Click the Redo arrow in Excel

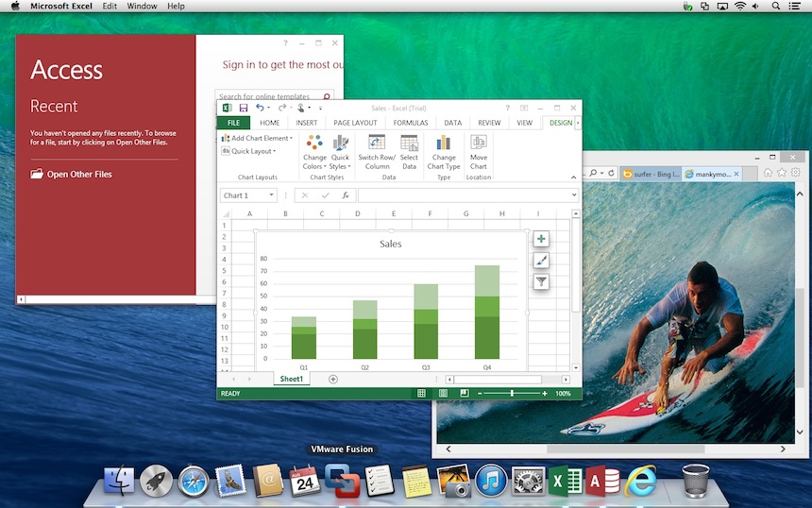(281, 108)
